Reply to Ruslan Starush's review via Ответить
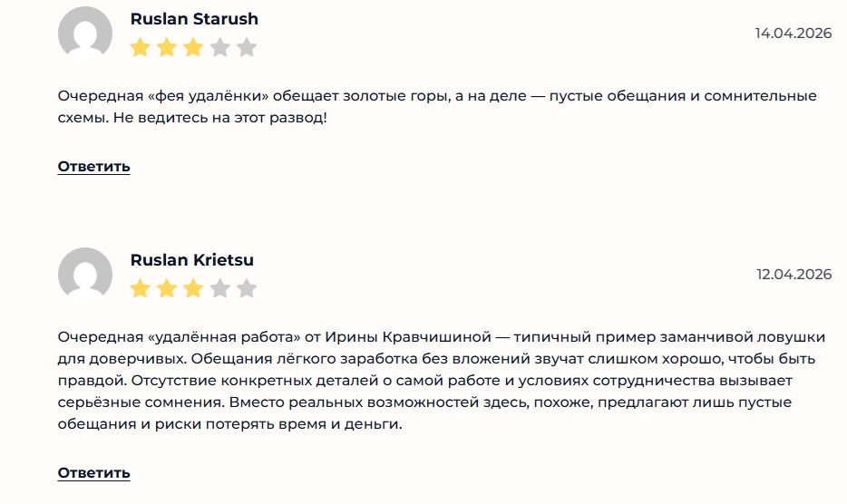Screen dimensions: 847x504 tap(94, 167)
